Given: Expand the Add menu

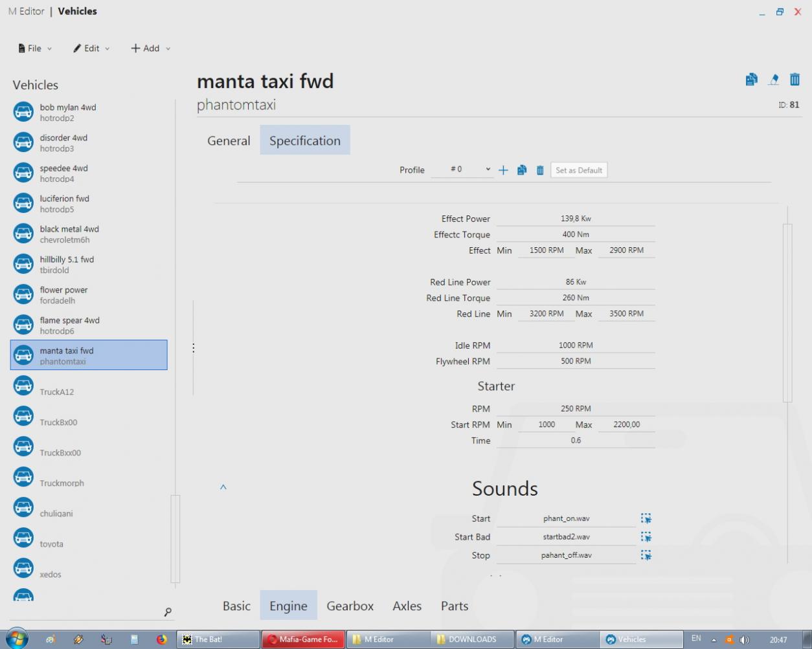Looking at the screenshot, I should click(x=151, y=49).
